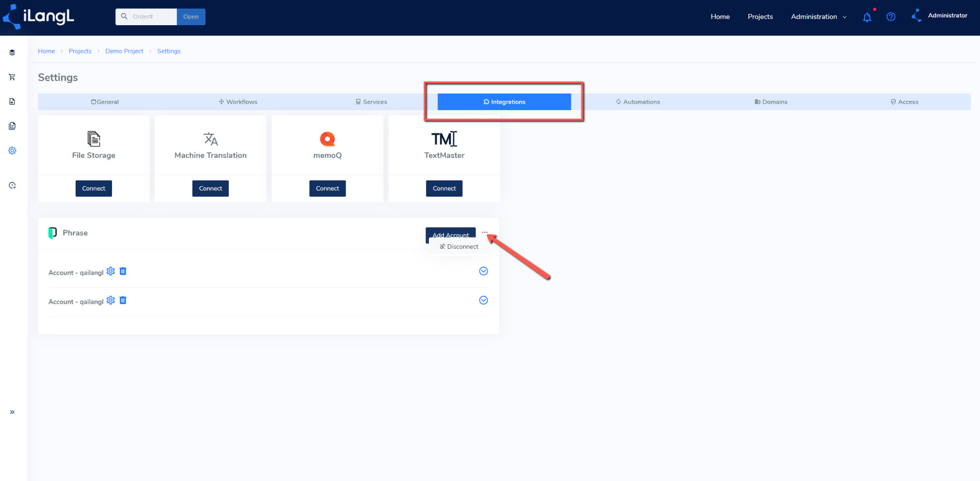Select the Integrations tab
Screen dimensions: 980x481
point(504,102)
